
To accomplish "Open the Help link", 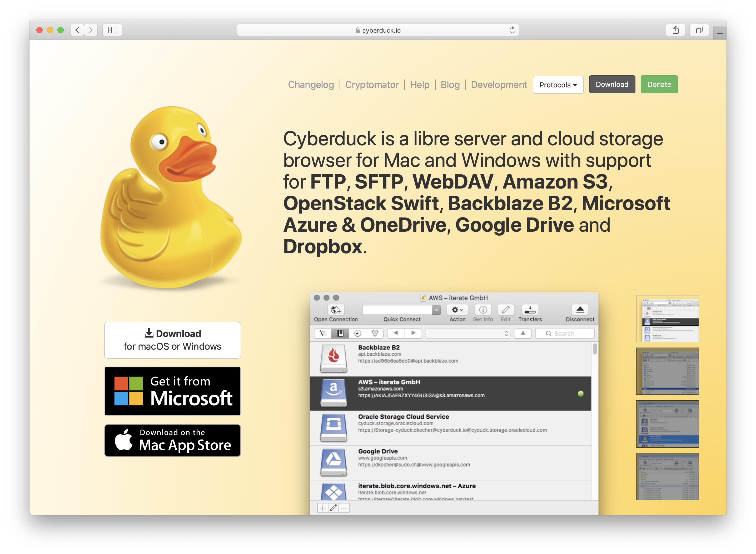I will (419, 85).
